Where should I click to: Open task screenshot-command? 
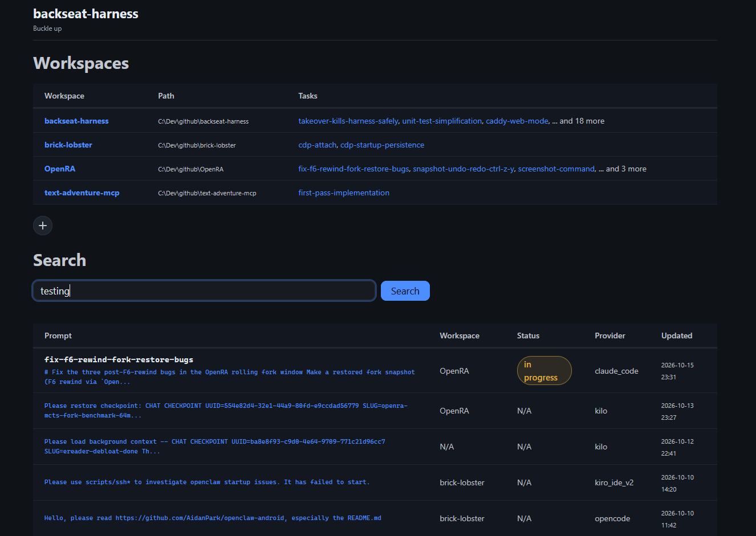click(x=556, y=169)
